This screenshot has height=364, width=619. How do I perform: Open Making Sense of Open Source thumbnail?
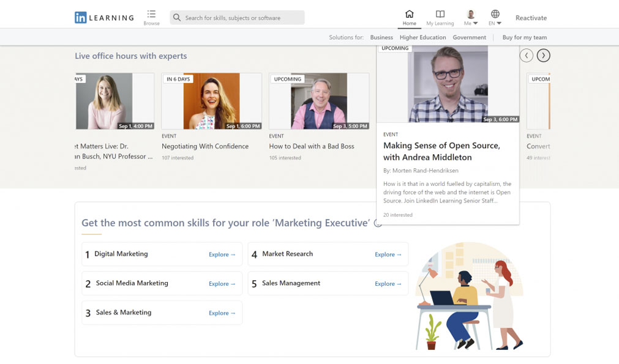(x=448, y=84)
